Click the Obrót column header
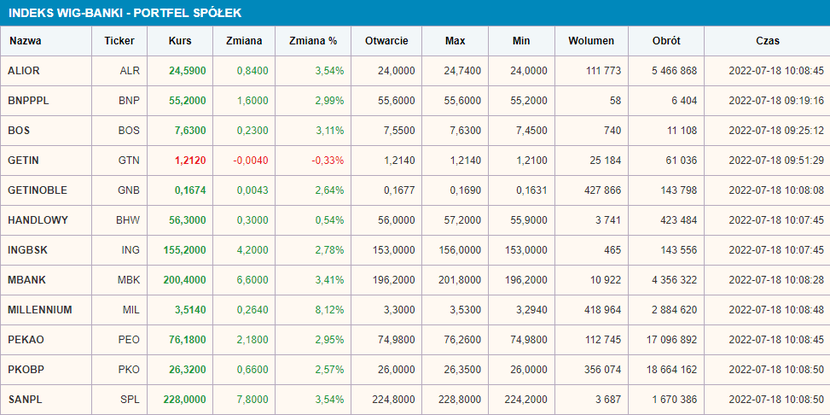Image resolution: width=830 pixels, height=415 pixels. (665, 41)
